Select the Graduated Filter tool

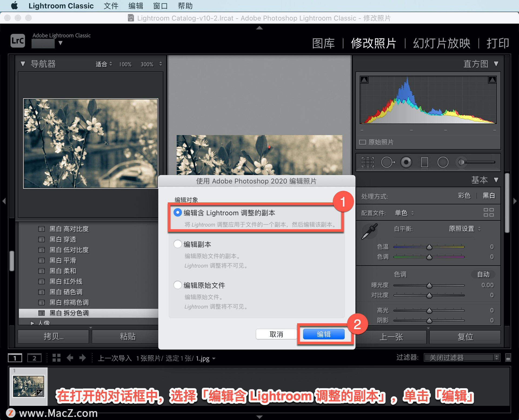[424, 162]
